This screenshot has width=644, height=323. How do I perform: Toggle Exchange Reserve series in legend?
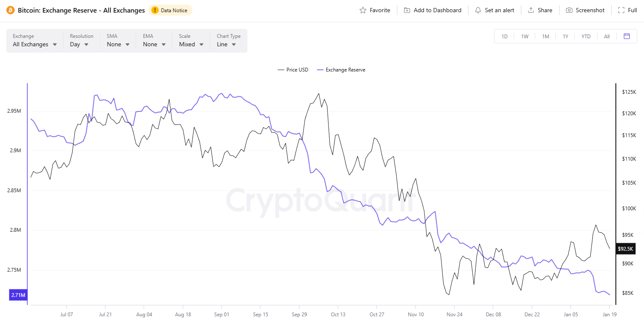coord(341,70)
